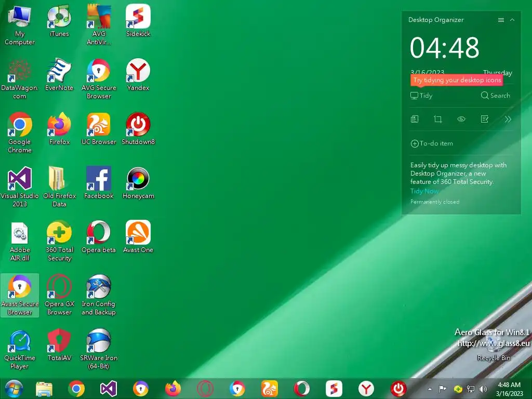Open Google Chrome from the taskbar
The width and height of the screenshot is (532, 399).
pos(76,389)
